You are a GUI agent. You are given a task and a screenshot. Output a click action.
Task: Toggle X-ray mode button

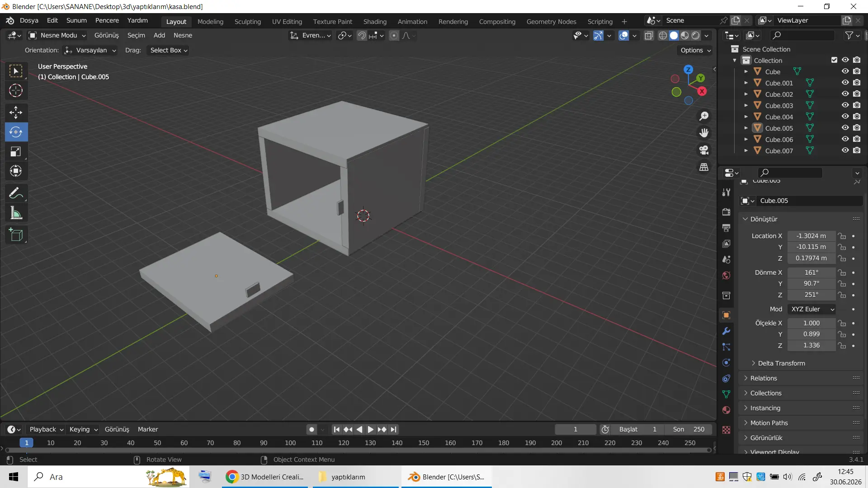tap(649, 35)
